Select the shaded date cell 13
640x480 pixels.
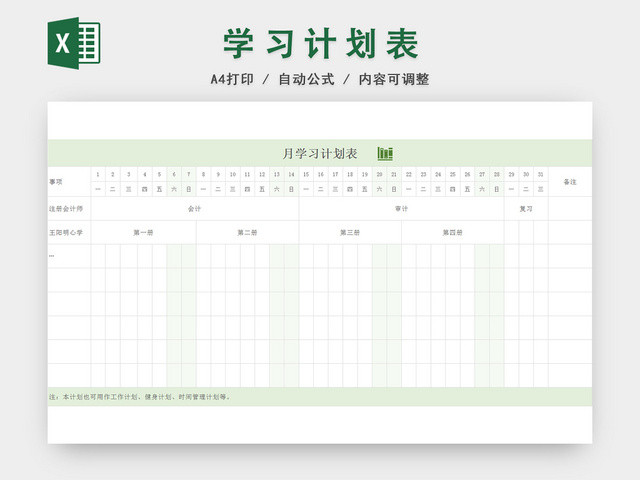click(x=277, y=174)
